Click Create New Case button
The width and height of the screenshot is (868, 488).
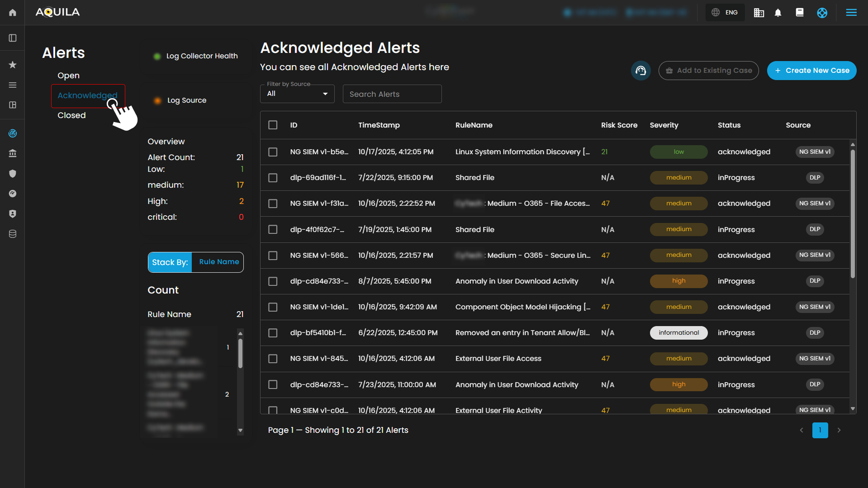[x=811, y=71]
